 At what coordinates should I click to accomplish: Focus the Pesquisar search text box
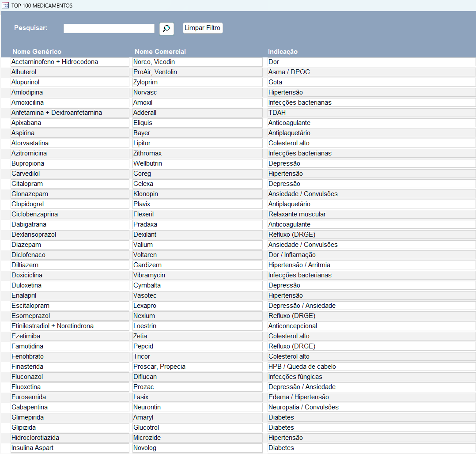point(109,29)
